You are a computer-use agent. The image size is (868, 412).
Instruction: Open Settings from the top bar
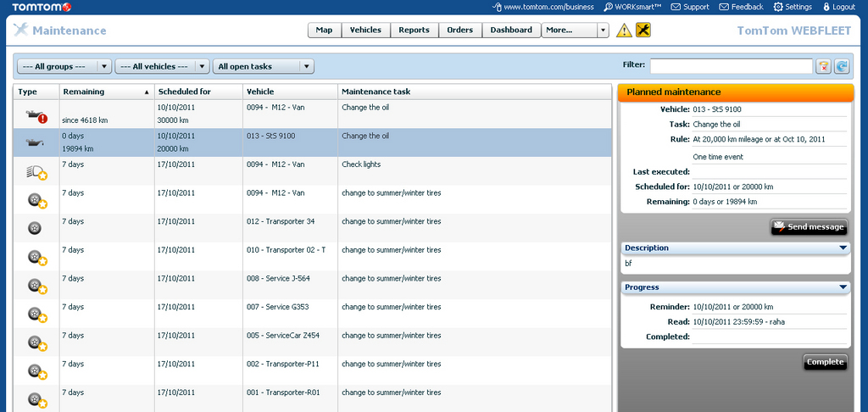click(793, 7)
